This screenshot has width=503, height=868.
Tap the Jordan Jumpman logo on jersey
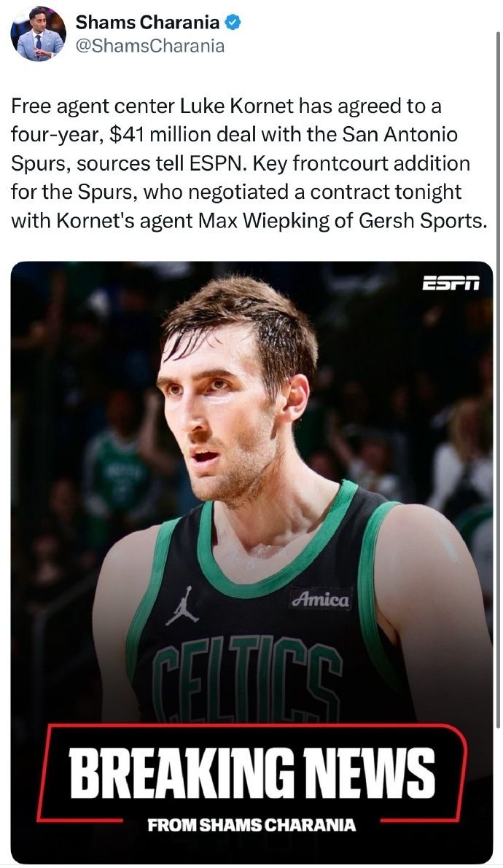pyautogui.click(x=182, y=606)
